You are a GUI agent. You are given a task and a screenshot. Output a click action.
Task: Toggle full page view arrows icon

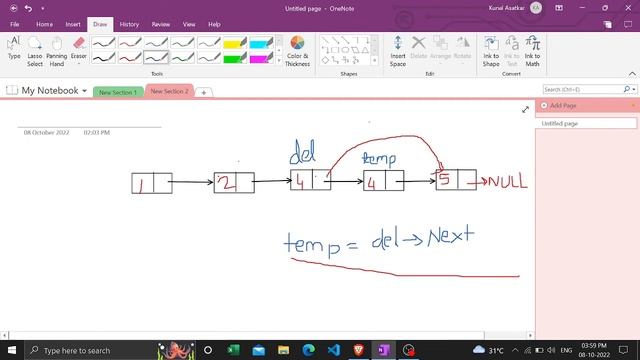525,109
